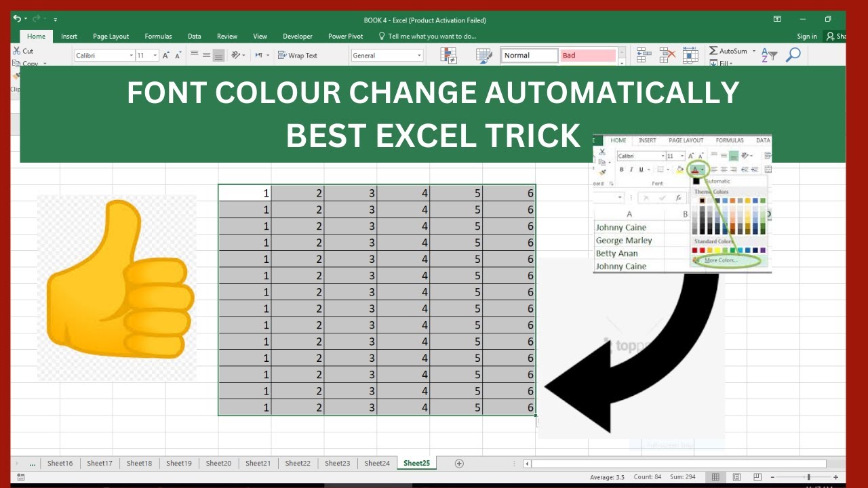The image size is (868, 488).
Task: Open the General number format dropdown
Action: click(x=419, y=56)
